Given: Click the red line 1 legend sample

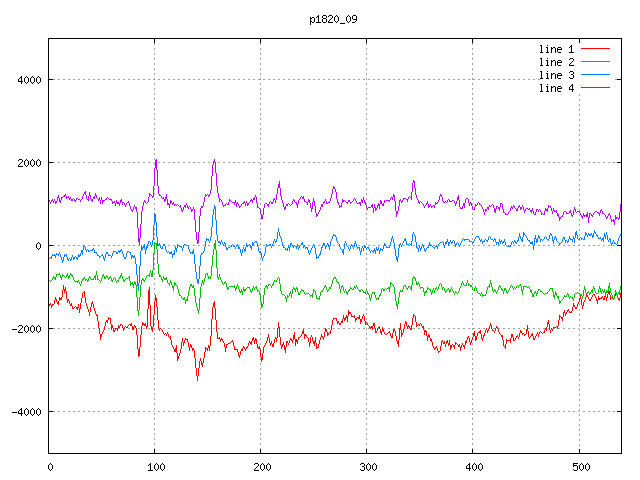Looking at the screenshot, I should [x=595, y=48].
